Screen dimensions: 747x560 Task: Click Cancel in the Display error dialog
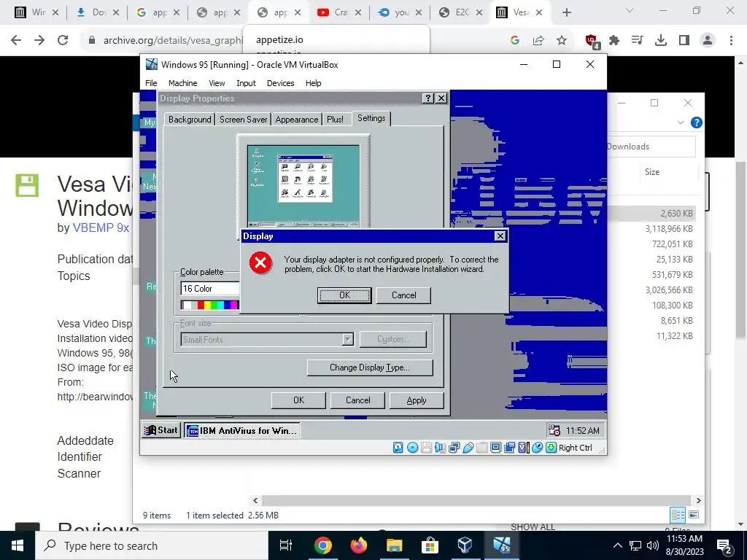(403, 295)
